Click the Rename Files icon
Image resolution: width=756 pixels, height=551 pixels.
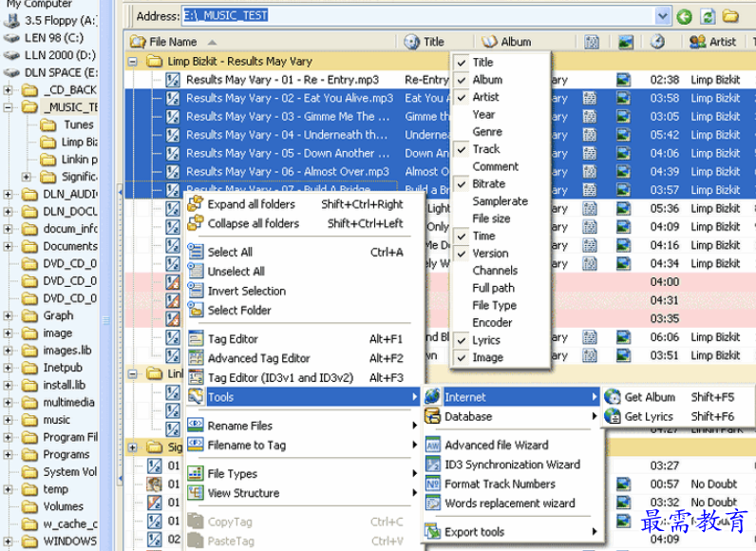point(196,425)
